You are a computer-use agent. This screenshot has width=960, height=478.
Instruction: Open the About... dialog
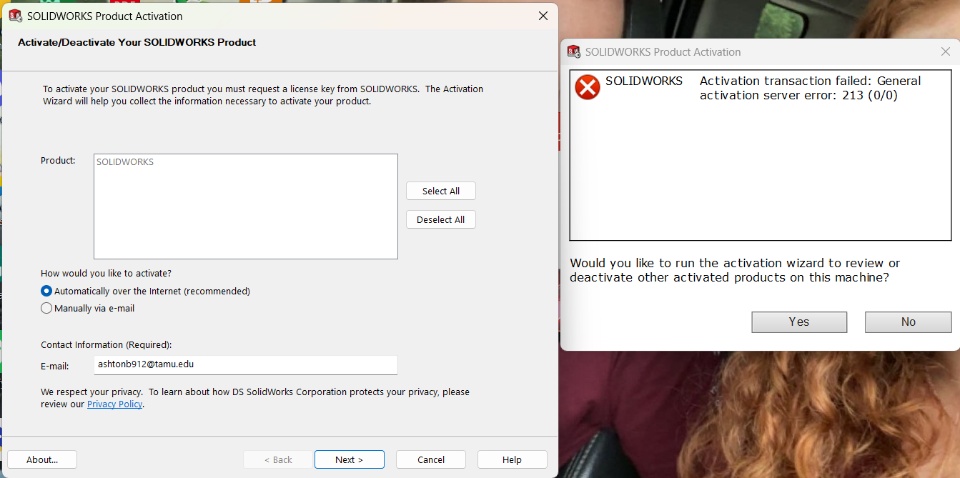click(42, 460)
